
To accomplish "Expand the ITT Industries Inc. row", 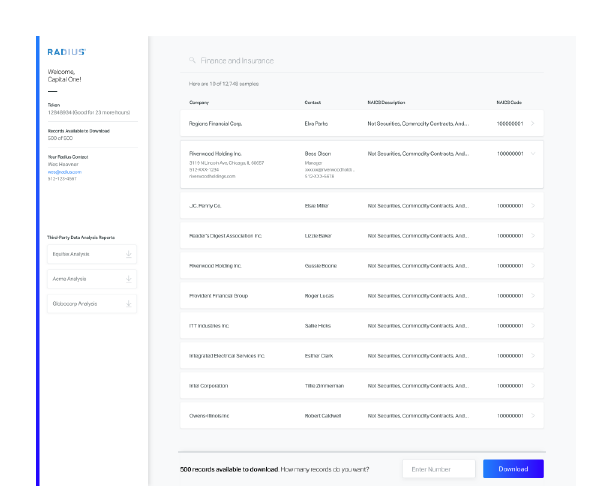I will (533, 326).
